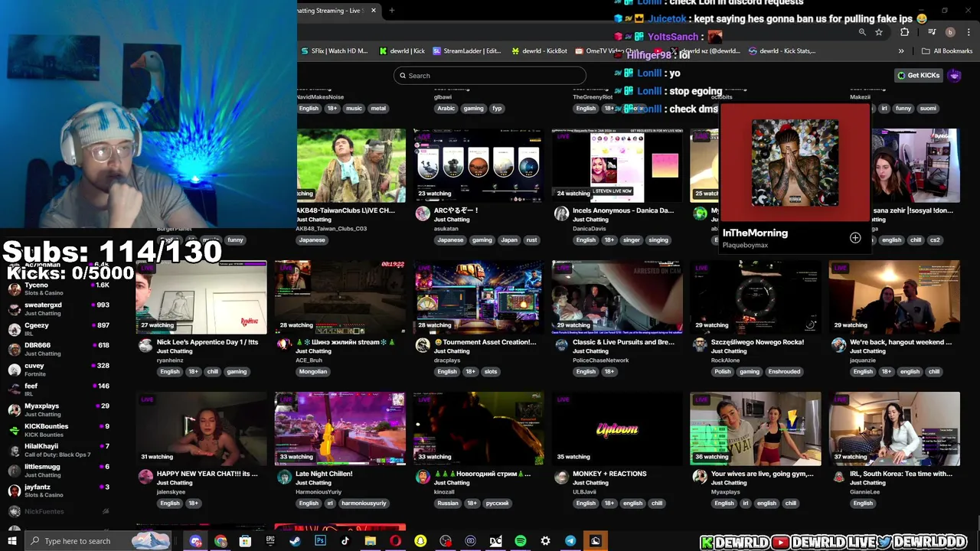980x551 pixels.
Task: Open Steam from the taskbar
Action: [295, 541]
